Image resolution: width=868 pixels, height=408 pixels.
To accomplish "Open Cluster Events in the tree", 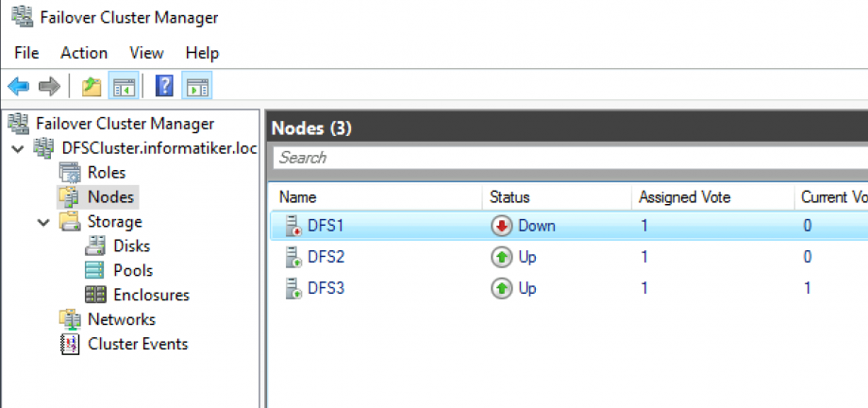I will [137, 344].
